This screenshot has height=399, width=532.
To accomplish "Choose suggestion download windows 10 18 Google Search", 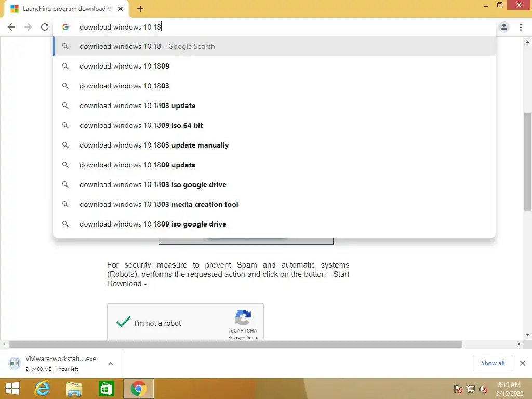I will coord(274,46).
